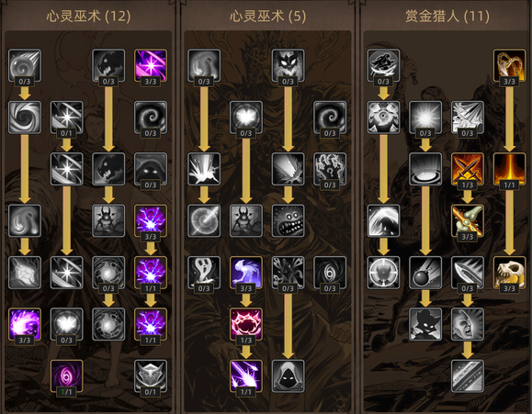
Task: Click the horned helmet 0/1 talent
Action: tap(151, 375)
